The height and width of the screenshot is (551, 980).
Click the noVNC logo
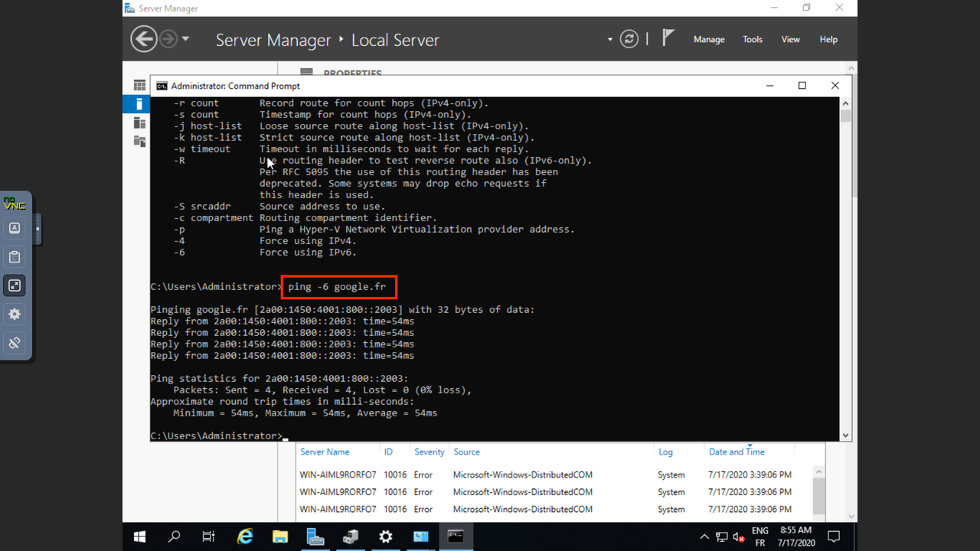[x=15, y=204]
